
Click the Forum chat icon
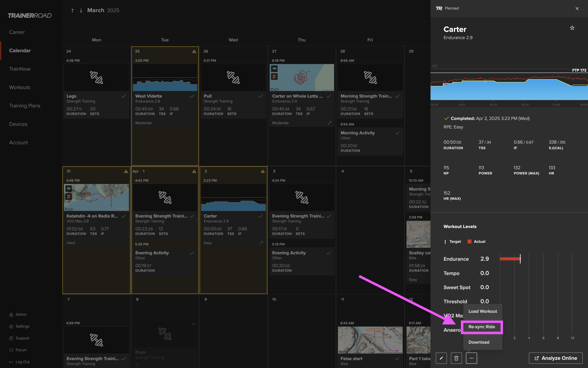coord(11,350)
